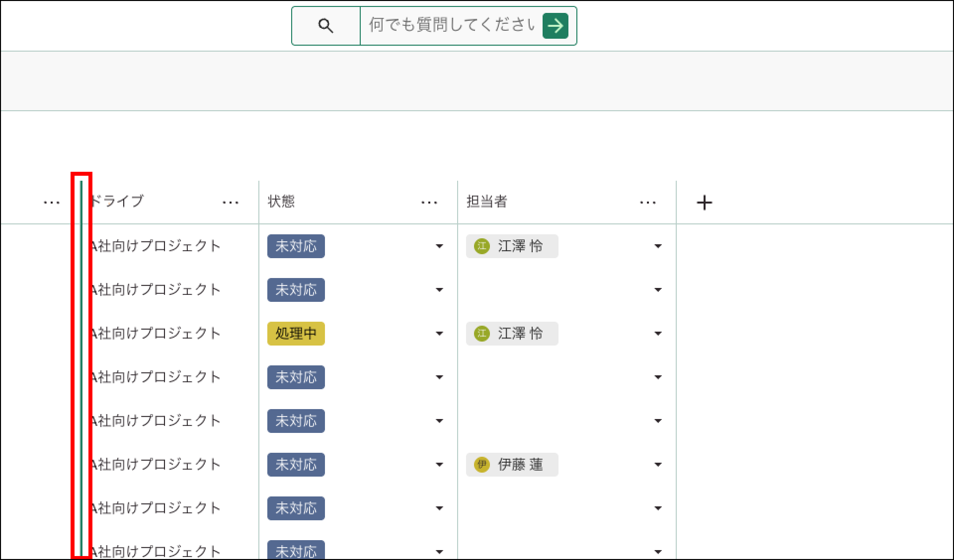Click the avatar icon beside 伊藤 蓮

(x=481, y=465)
